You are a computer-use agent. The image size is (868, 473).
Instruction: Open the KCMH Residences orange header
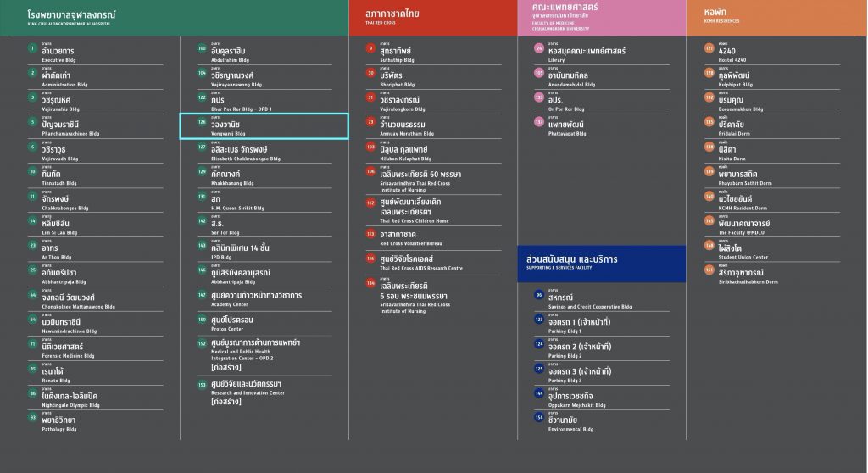point(777,18)
